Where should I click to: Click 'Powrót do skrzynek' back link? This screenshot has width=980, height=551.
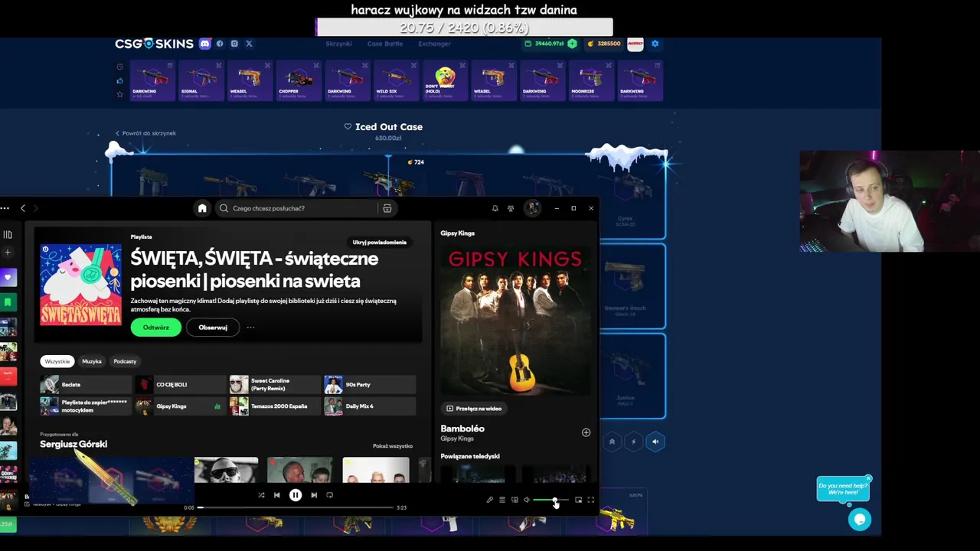145,133
